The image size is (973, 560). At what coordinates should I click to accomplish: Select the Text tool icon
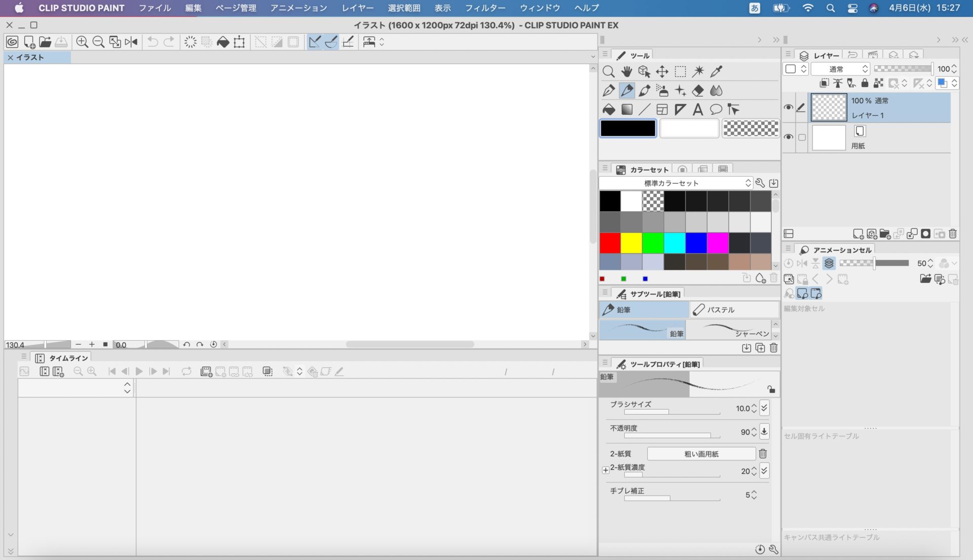(x=698, y=109)
